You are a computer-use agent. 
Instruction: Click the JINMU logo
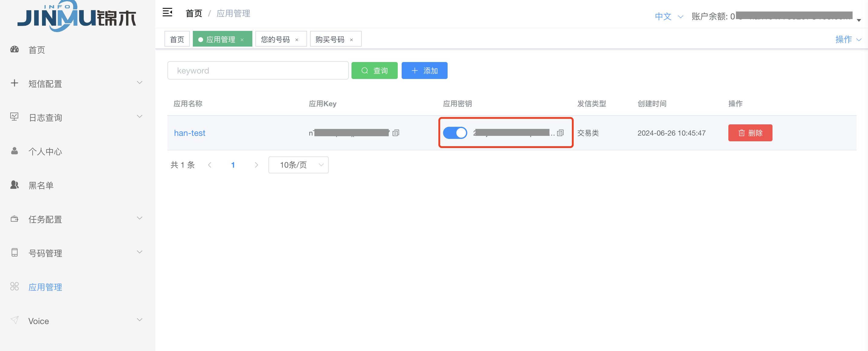(x=77, y=16)
